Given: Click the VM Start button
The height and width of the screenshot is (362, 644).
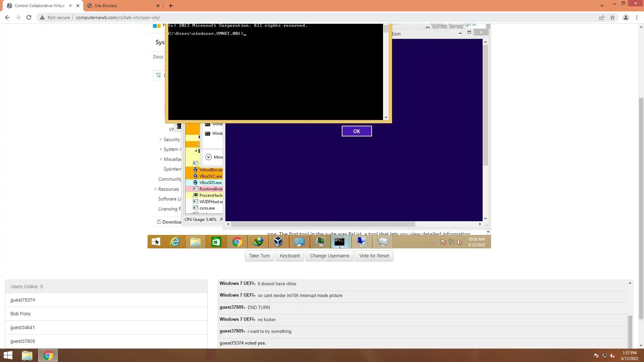Looking at the screenshot, I should coord(156,242).
